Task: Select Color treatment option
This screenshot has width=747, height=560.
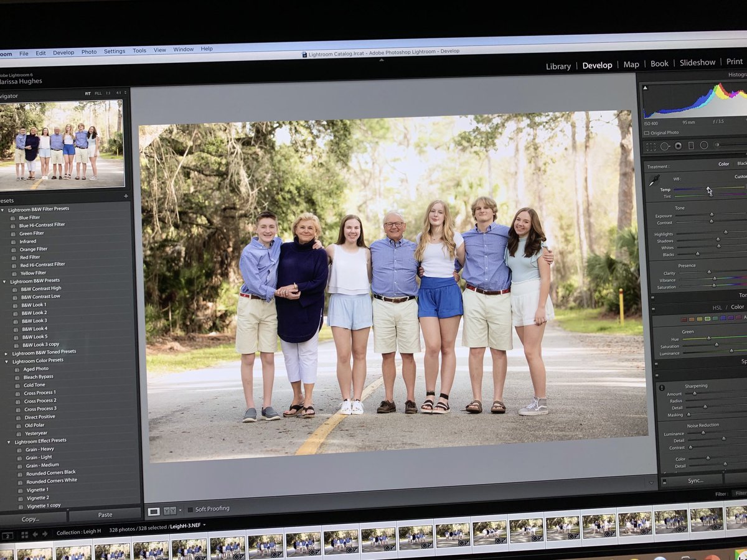Action: [723, 164]
